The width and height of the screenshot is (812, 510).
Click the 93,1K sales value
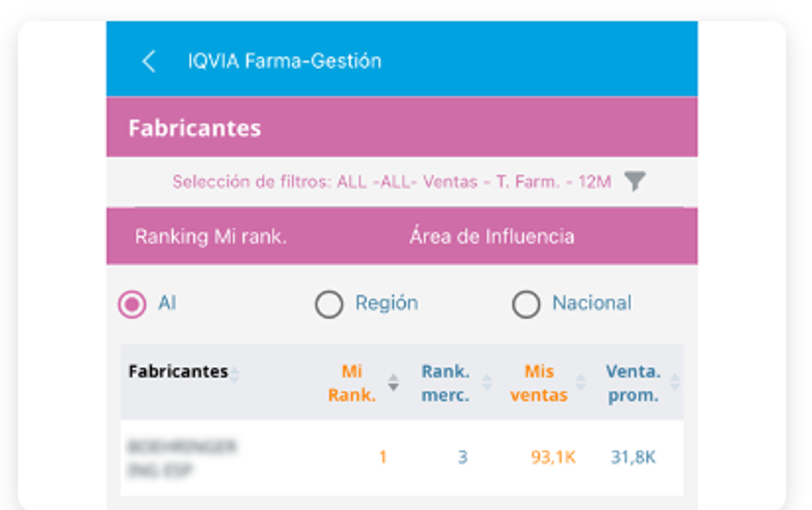pyautogui.click(x=553, y=457)
